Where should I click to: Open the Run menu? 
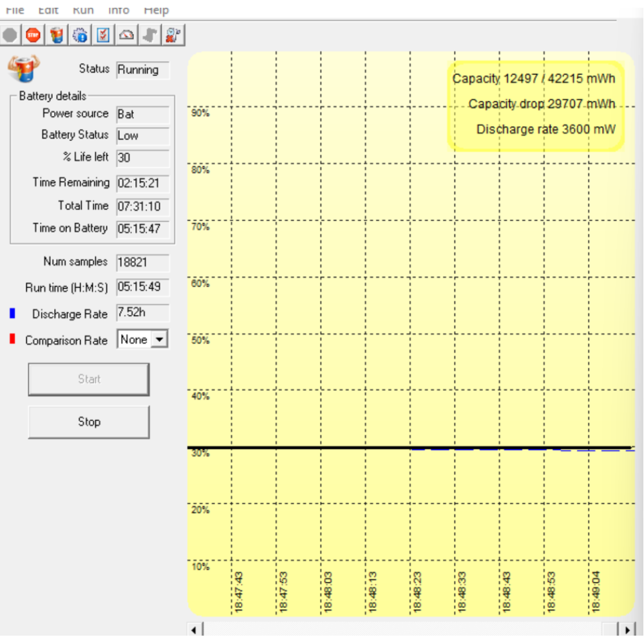tap(83, 10)
